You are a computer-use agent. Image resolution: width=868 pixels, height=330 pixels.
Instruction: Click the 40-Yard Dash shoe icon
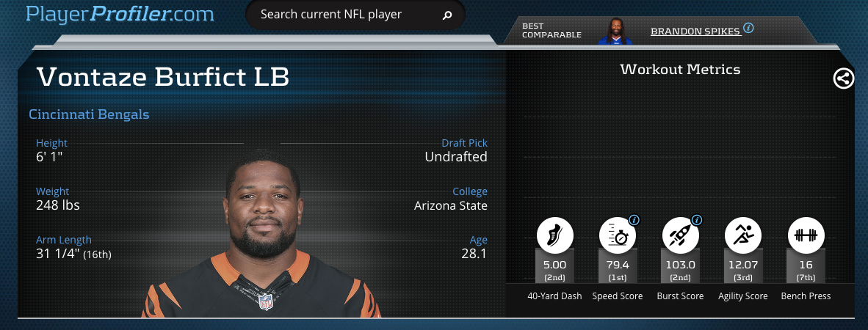554,235
